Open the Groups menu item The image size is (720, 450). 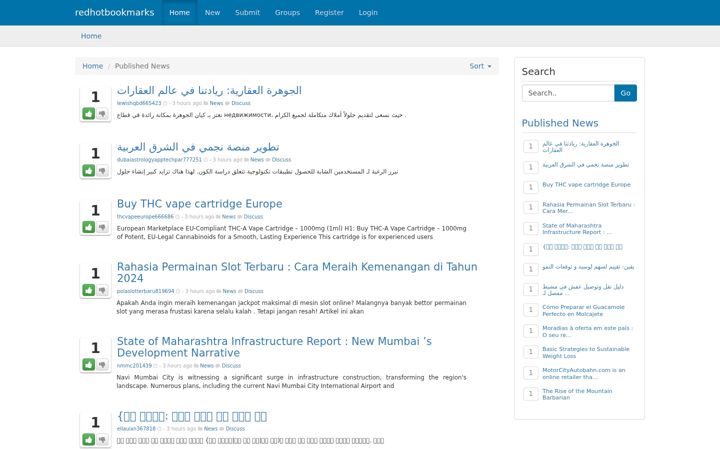[x=287, y=12]
